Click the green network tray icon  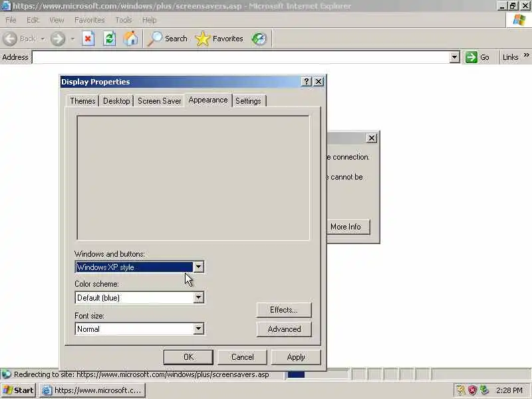click(484, 390)
